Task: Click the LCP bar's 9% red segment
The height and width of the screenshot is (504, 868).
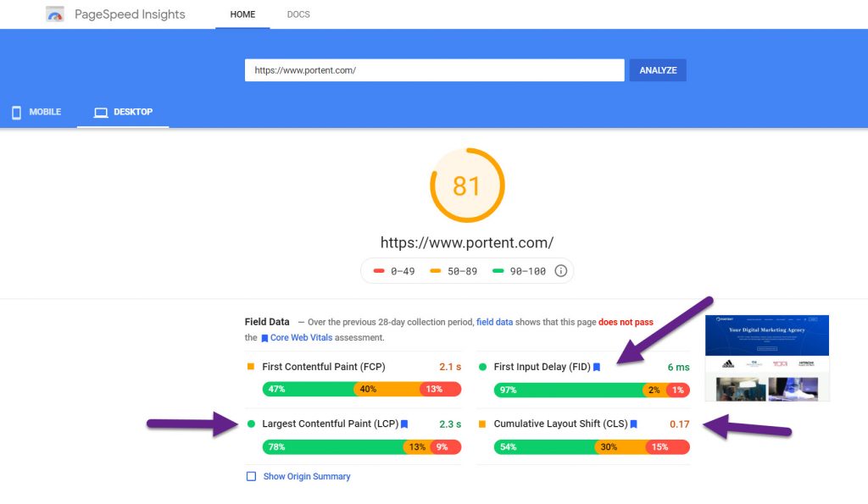Action: click(x=446, y=447)
